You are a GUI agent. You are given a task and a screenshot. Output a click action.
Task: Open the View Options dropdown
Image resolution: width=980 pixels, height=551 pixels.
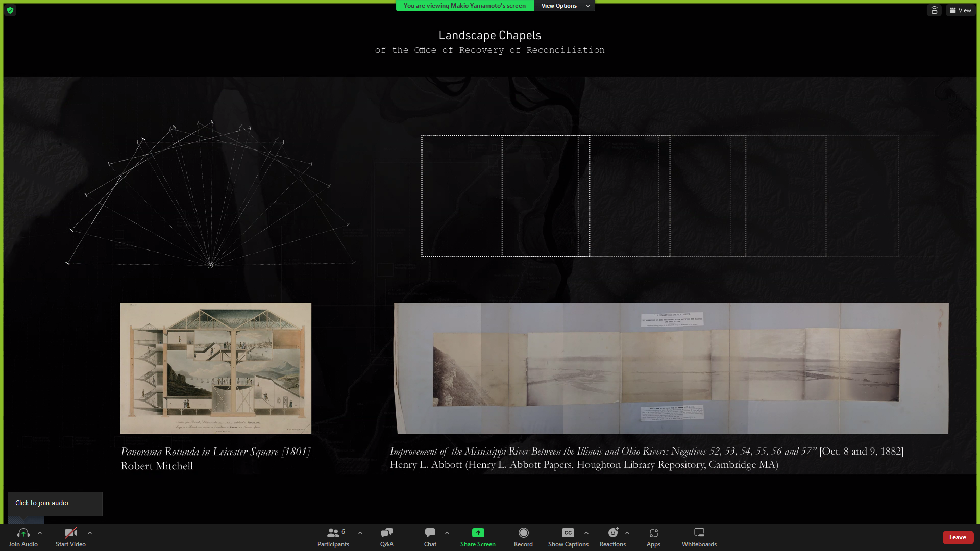565,6
